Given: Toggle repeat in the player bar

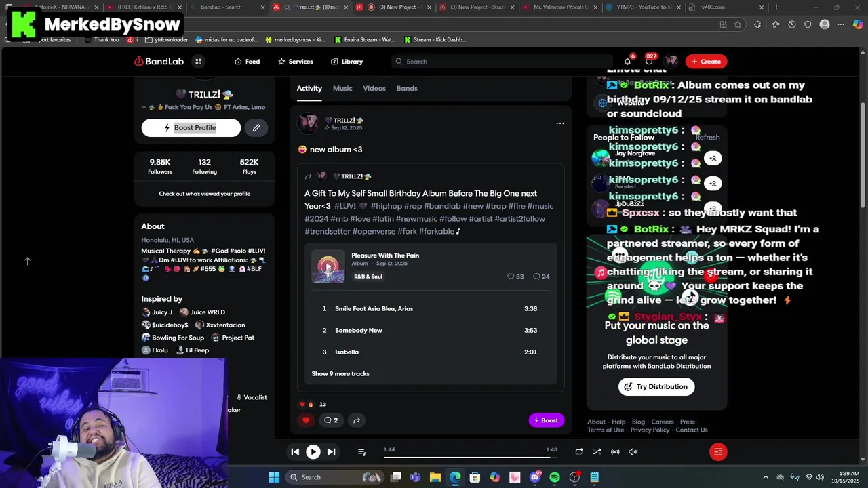Looking at the screenshot, I should pos(578,452).
